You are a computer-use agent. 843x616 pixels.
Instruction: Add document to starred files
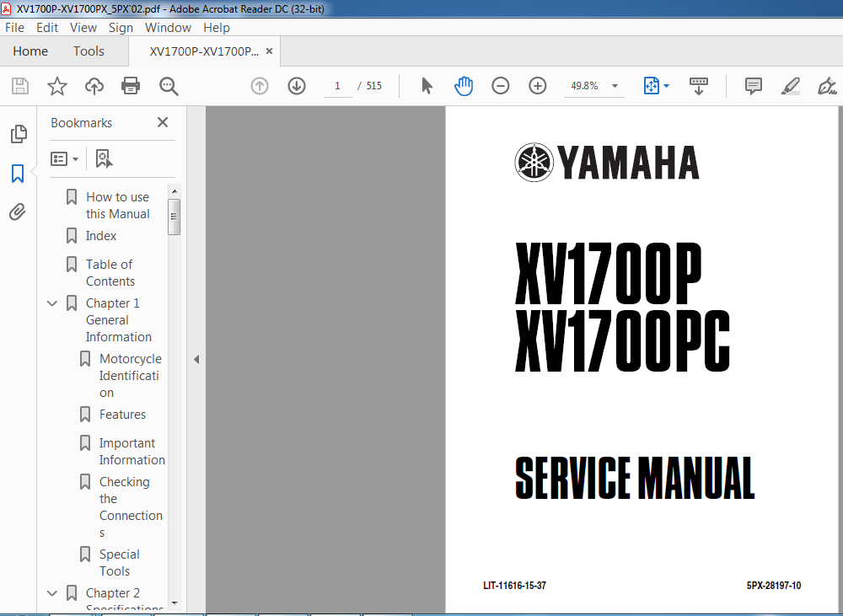tap(57, 86)
